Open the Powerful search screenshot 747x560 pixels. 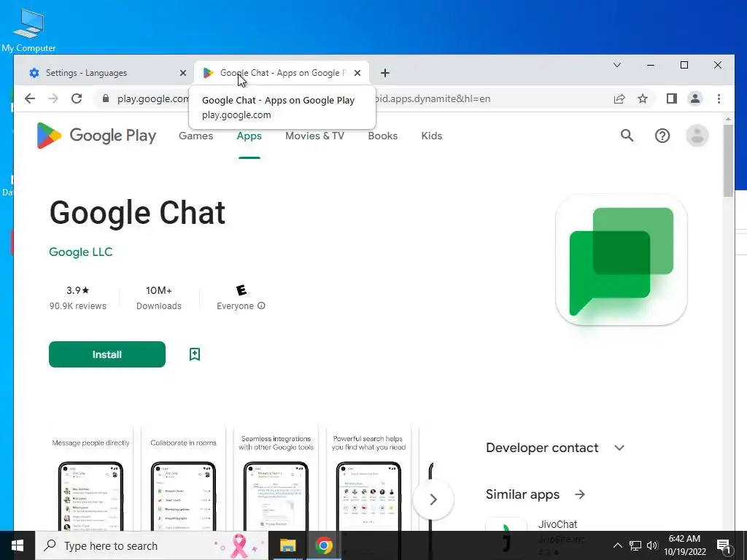[368, 478]
